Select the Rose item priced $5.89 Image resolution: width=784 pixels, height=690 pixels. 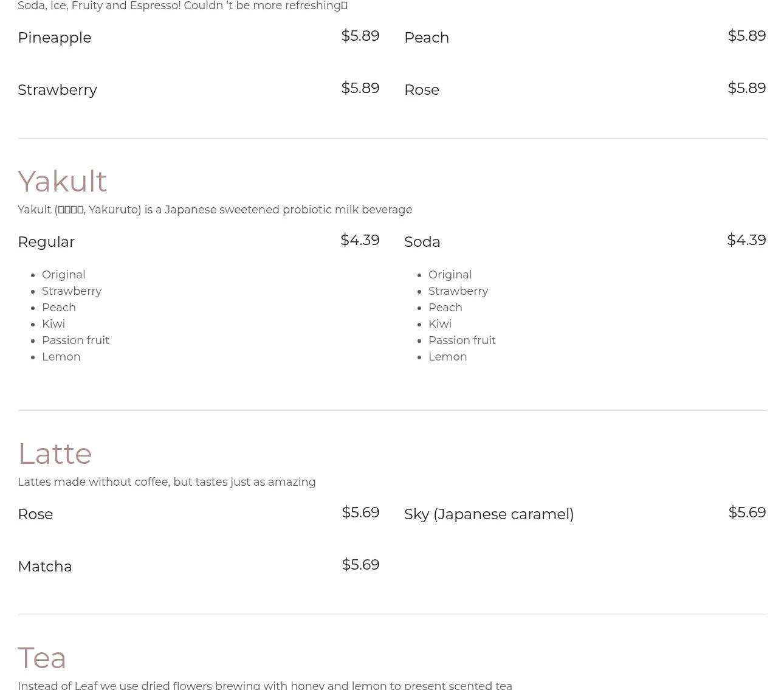pos(421,90)
